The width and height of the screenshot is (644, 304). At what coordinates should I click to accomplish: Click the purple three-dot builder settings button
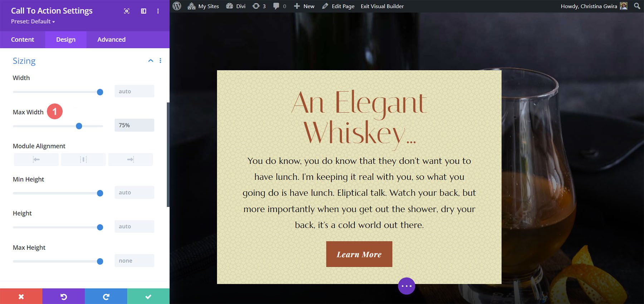pos(406,286)
